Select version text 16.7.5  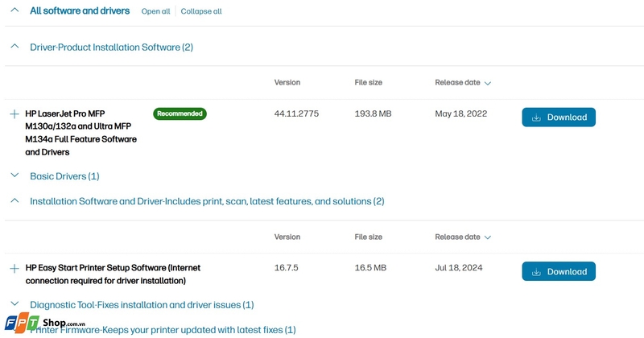coord(287,268)
